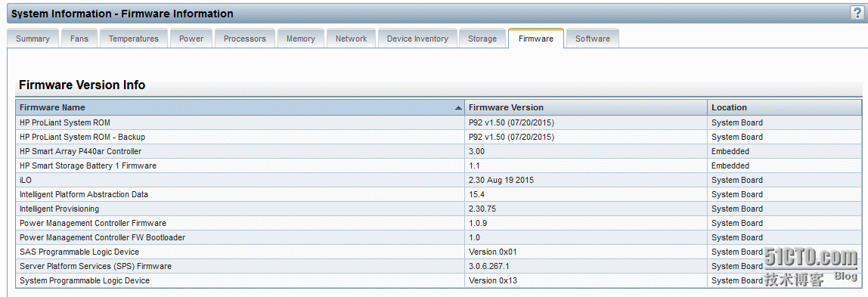The width and height of the screenshot is (868, 297).
Task: Click Embedded location for Smart Array
Action: pyautogui.click(x=730, y=151)
